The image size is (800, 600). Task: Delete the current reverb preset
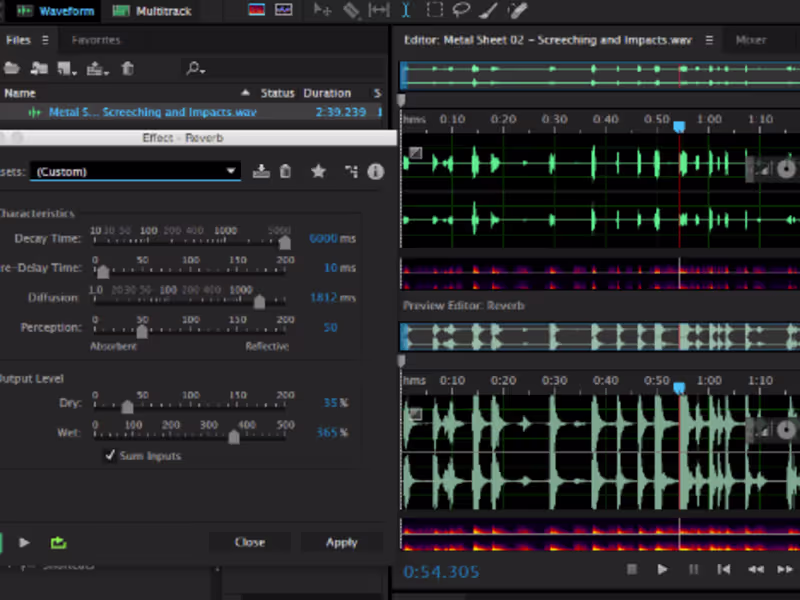pos(286,171)
